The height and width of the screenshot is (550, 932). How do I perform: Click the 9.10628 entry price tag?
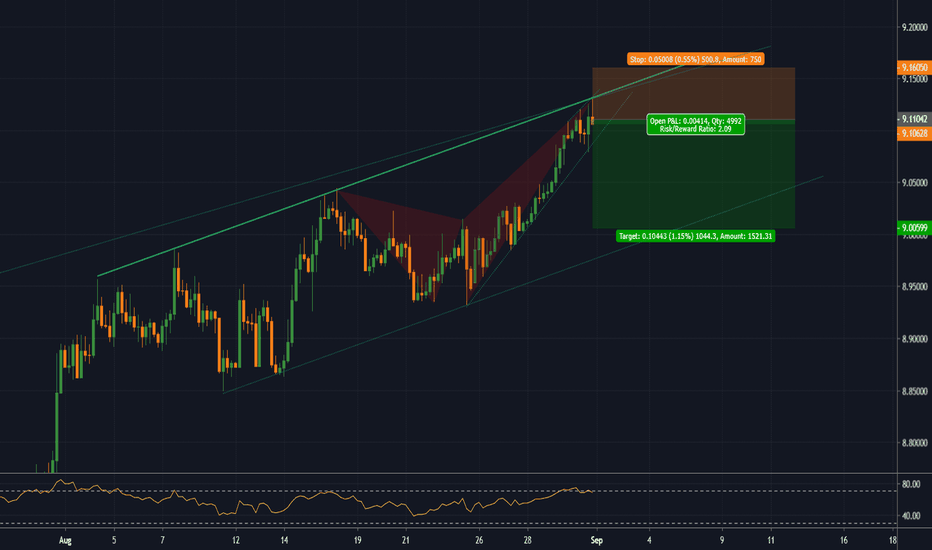[914, 133]
